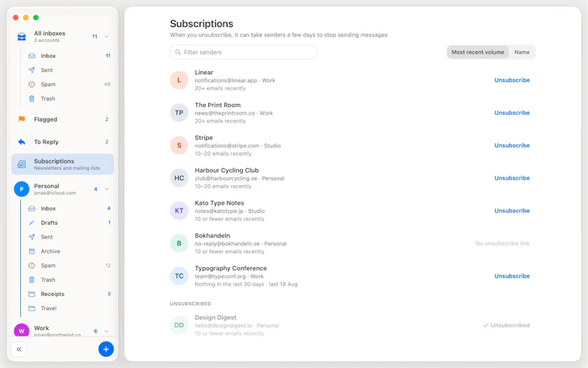
Task: Click the jonas@icloud.com account address
Action: [x=55, y=193]
